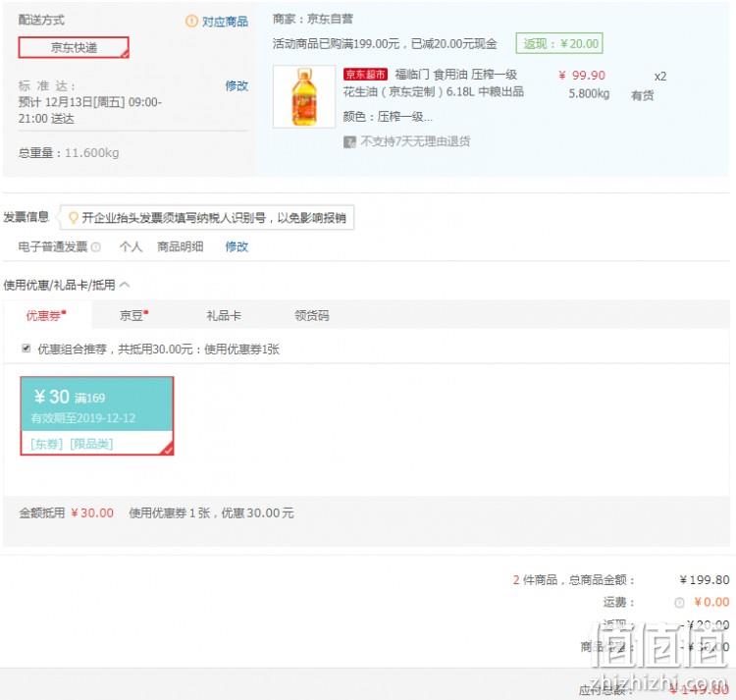Image resolution: width=736 pixels, height=700 pixels.
Task: Modify the invoice information
Action: (237, 247)
